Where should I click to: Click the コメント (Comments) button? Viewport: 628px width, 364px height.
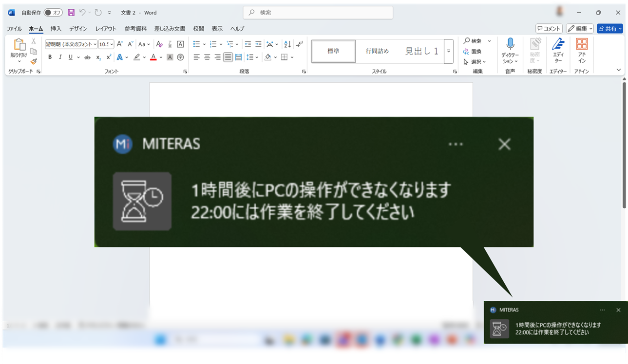click(x=549, y=29)
